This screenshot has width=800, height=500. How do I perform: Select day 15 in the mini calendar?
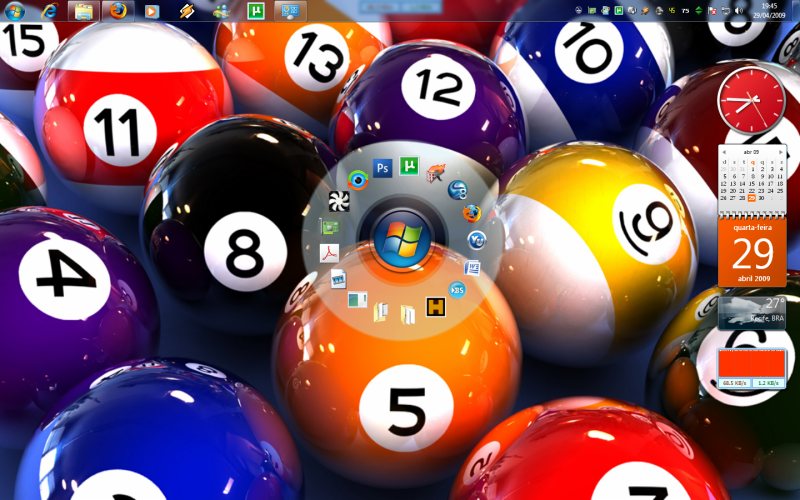pos(752,184)
